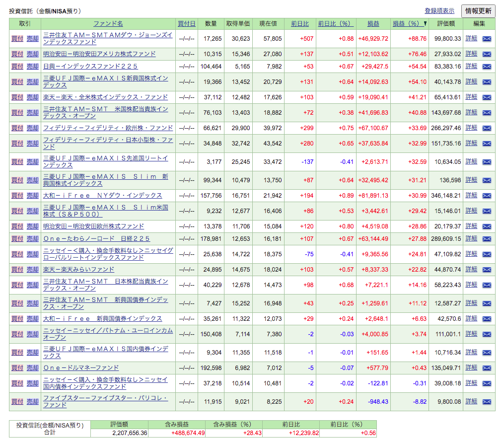The height and width of the screenshot is (443, 504).
Task: Click mail icon for たわらノーロード 日経225 row
Action: tap(487, 239)
